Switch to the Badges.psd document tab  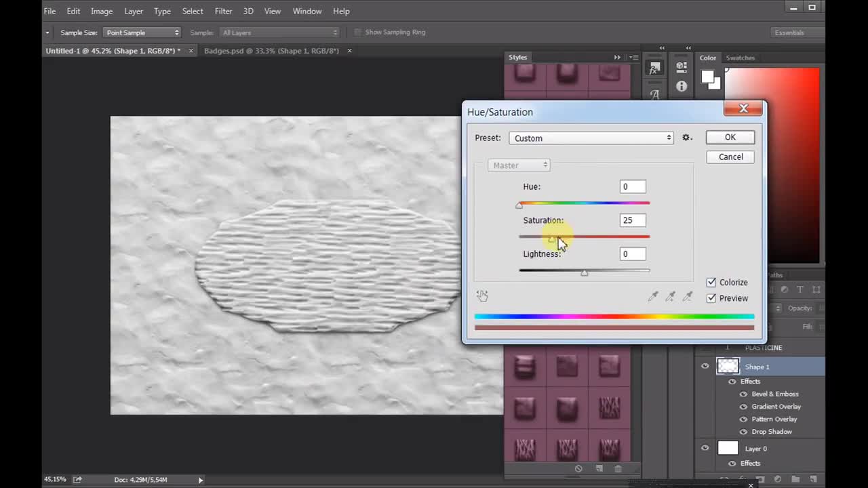point(271,51)
